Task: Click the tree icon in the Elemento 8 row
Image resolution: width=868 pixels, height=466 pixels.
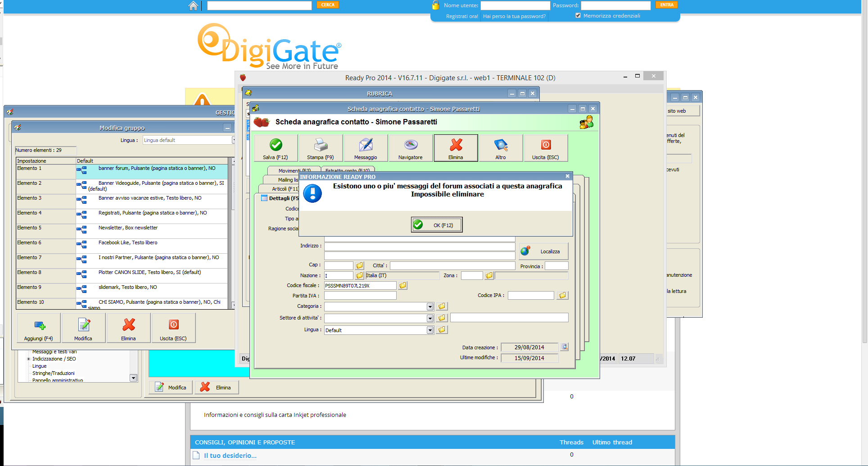Action: point(81,274)
